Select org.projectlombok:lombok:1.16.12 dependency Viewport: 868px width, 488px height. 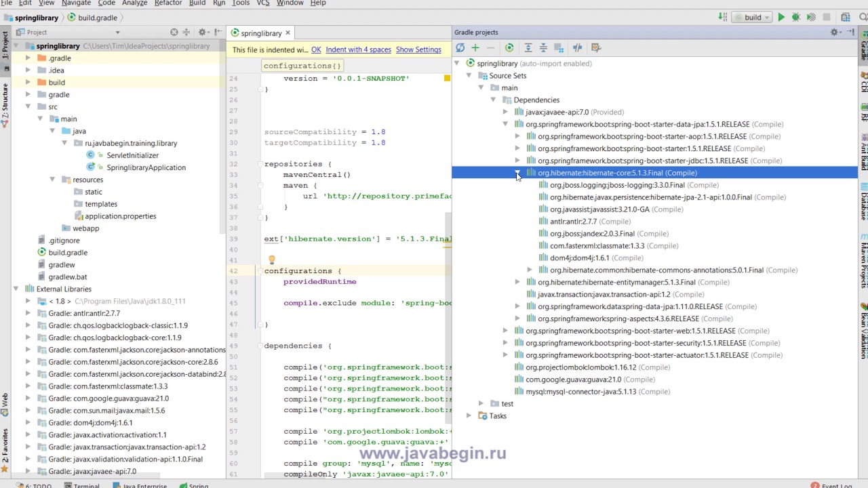click(x=580, y=367)
